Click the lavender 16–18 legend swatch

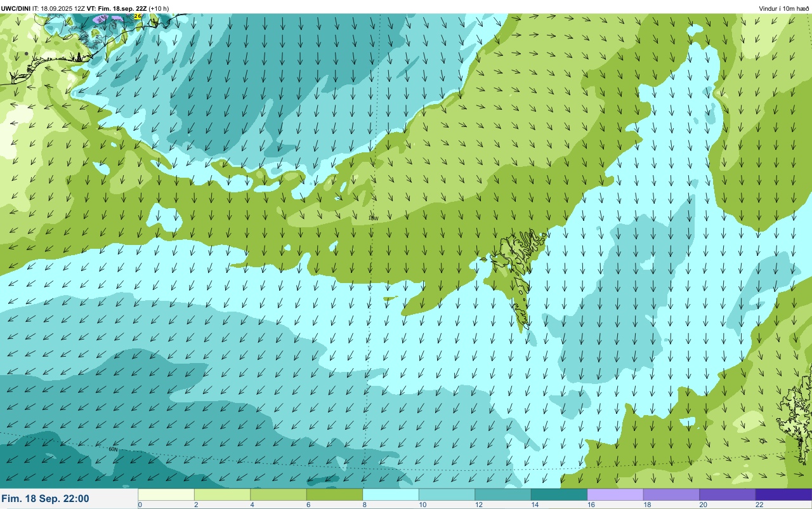615,494
